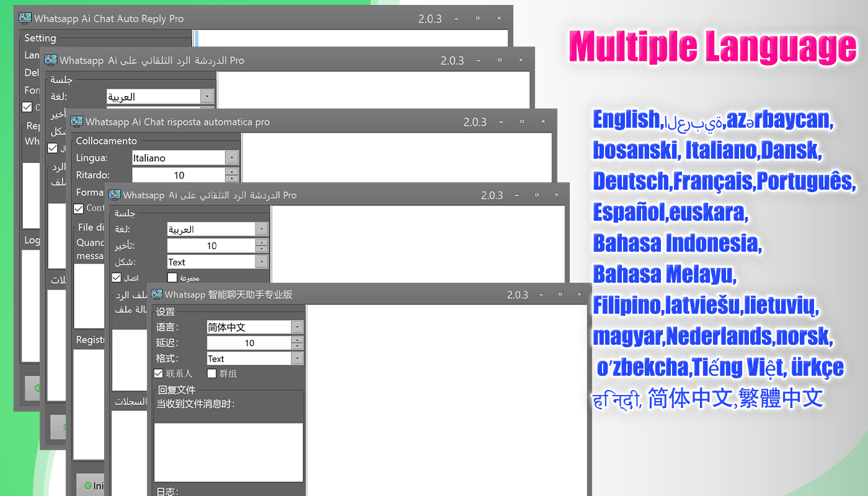Image resolution: width=868 pixels, height=496 pixels.
Task: Click the 回复文件 text box in Chinese window
Action: [229, 453]
